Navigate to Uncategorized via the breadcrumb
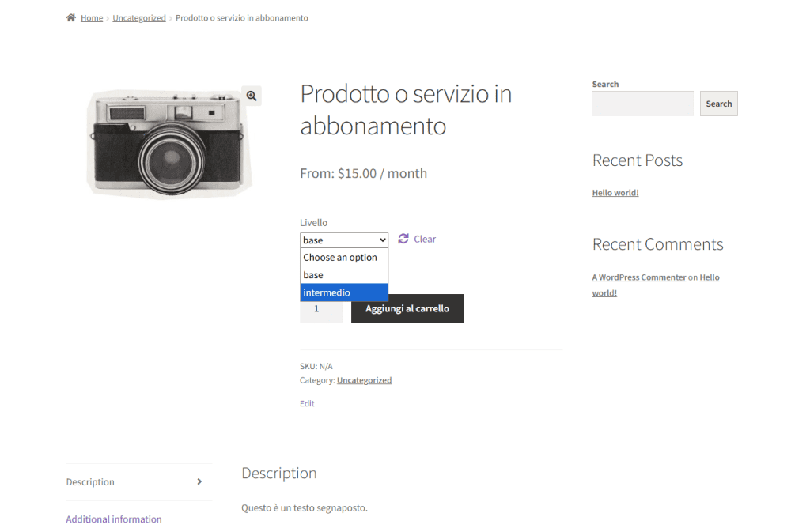This screenshot has height=532, width=810. (139, 17)
